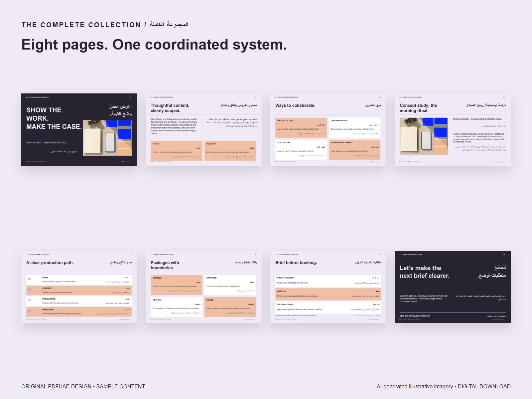Open the 'Let's make the next brief clearer' page
Image resolution: width=532 pixels, height=399 pixels.
pyautogui.click(x=453, y=287)
